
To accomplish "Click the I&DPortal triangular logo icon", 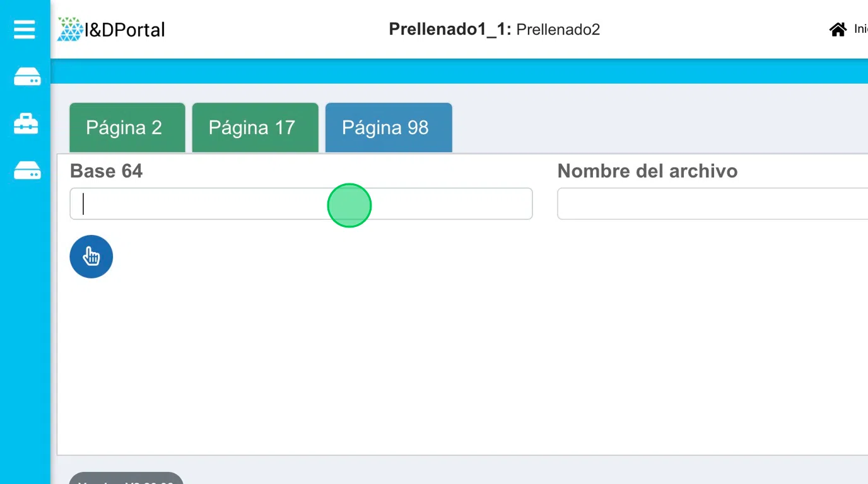I will tap(69, 29).
